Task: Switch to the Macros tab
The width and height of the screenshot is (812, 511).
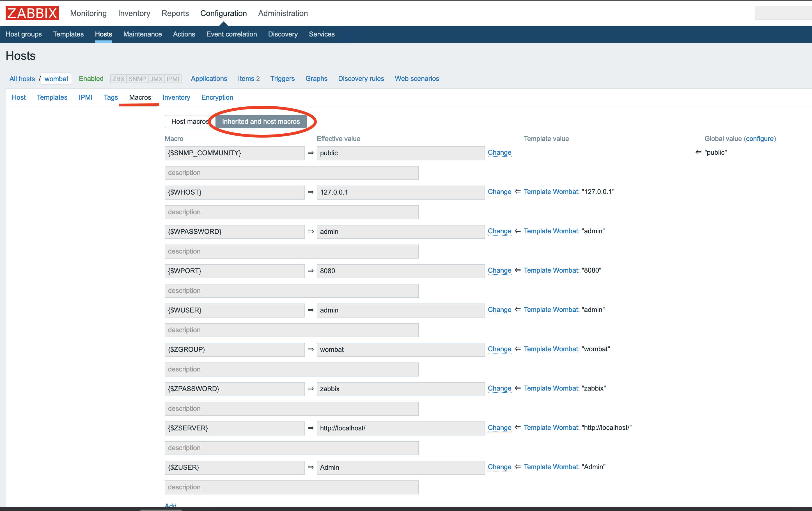Action: coord(140,97)
